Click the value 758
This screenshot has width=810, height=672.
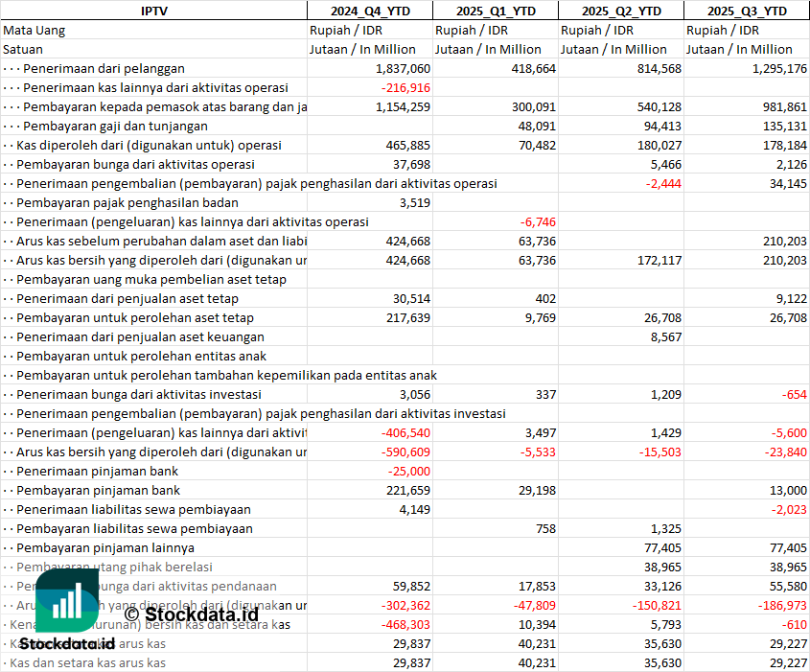[x=545, y=528]
